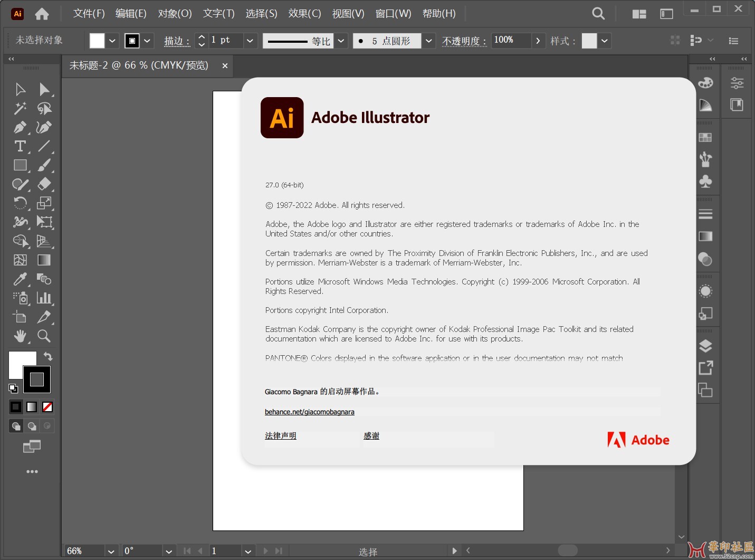Select the Rotate tool
Screen dimensions: 755x560
[x=20, y=203]
